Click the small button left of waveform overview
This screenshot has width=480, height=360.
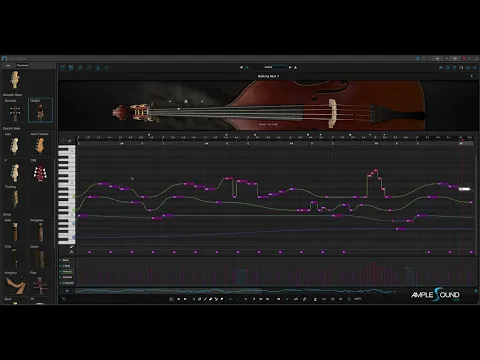click(x=67, y=291)
